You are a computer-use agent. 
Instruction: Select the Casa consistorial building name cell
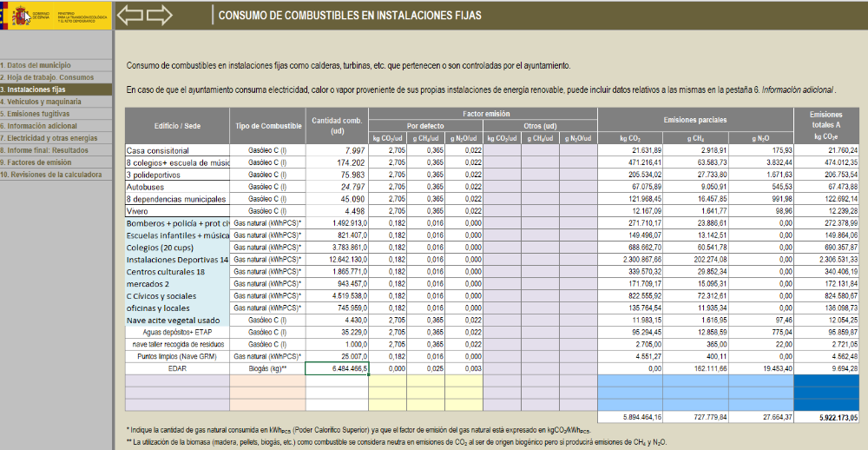coord(177,150)
